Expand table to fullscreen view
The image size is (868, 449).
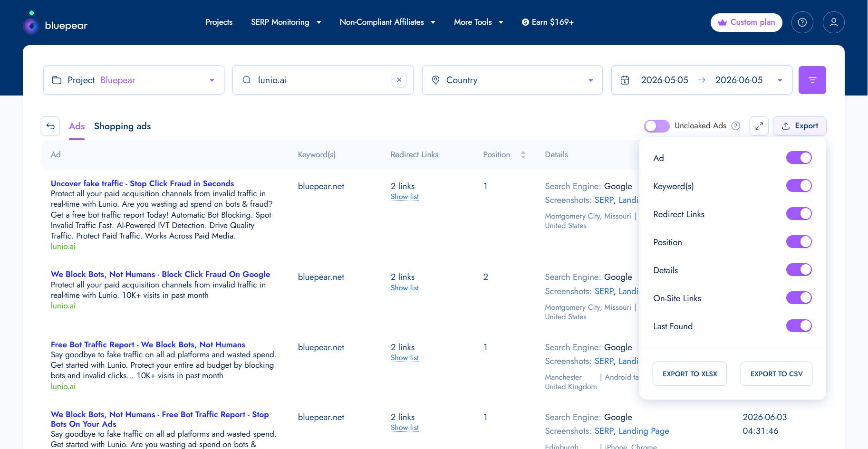[x=759, y=126]
